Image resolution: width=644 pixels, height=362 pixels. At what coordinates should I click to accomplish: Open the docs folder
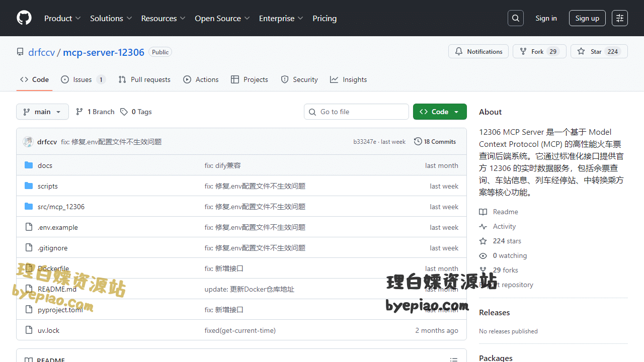[45, 165]
